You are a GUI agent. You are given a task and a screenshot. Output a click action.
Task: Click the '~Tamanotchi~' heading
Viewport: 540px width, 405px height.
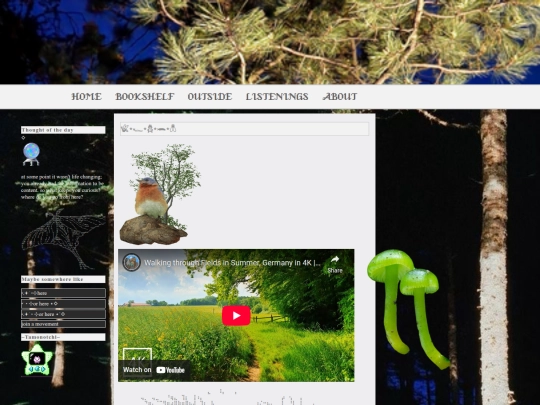(63, 337)
